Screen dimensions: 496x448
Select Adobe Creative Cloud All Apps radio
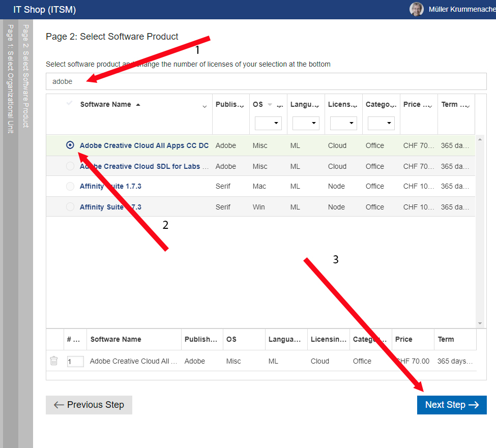tap(70, 145)
